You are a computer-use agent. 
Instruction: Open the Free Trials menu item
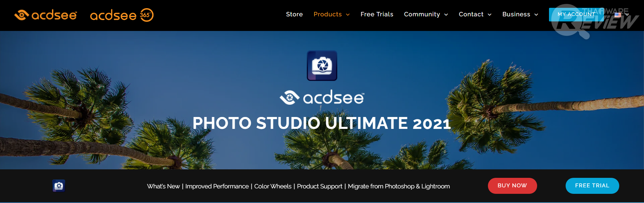point(377,14)
